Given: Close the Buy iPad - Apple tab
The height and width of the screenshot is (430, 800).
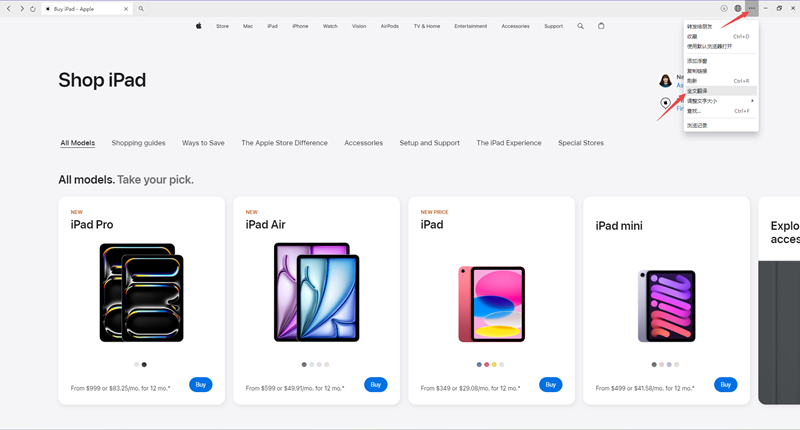Looking at the screenshot, I should coord(126,8).
